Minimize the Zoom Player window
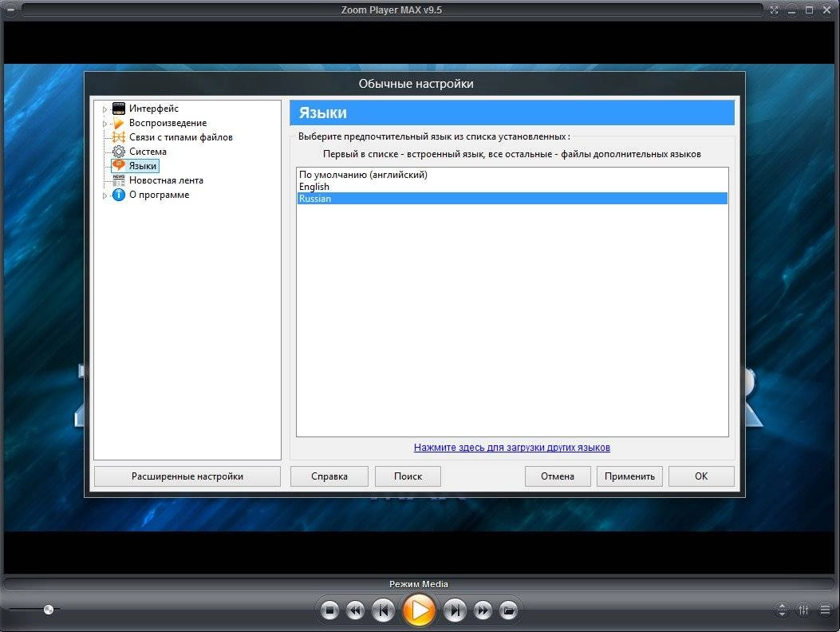Viewport: 840px width, 632px height. pos(792,10)
